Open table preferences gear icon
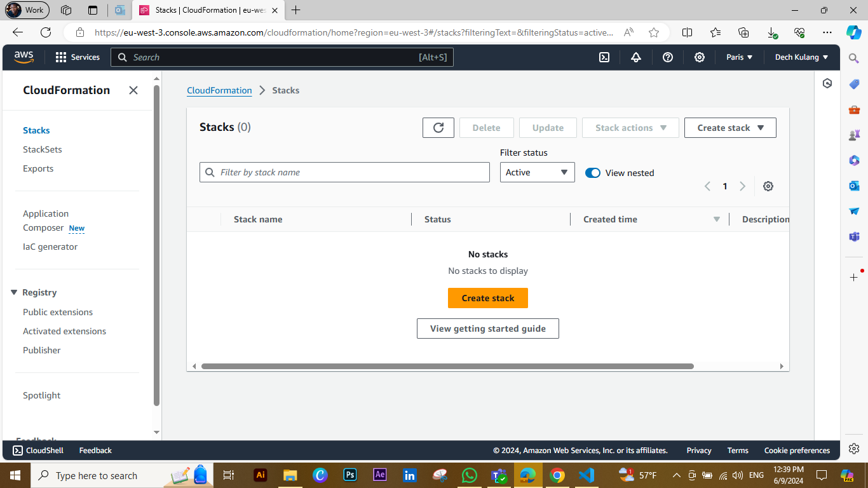Image resolution: width=868 pixels, height=488 pixels. tap(768, 186)
